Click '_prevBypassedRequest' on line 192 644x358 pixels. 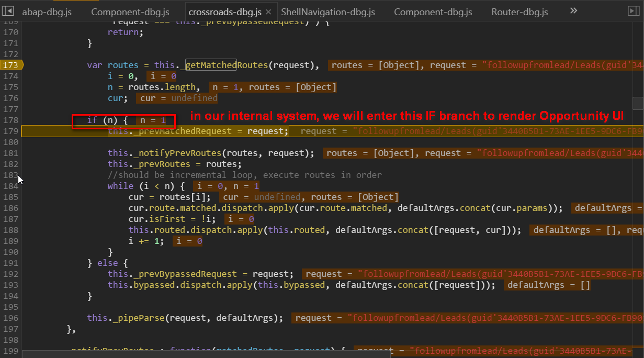[x=185, y=274]
